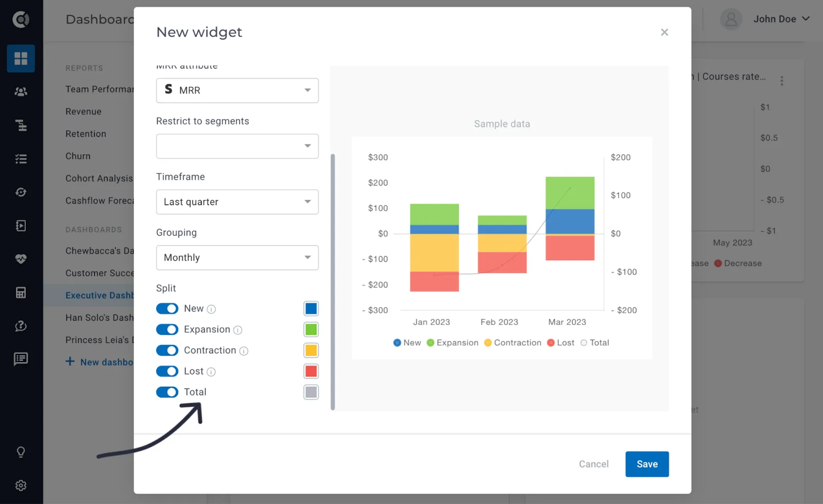Screen dimensions: 823x504
Task: Click info icon next to Expansion split
Action: [x=238, y=330]
